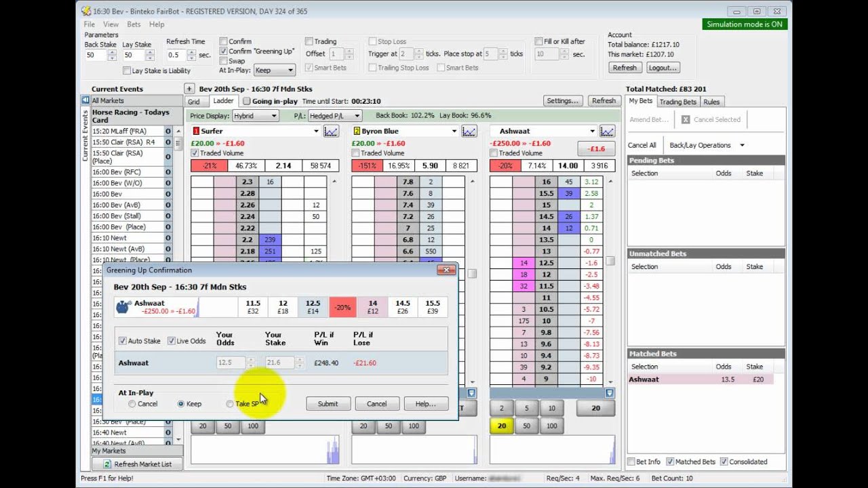Open Ashwaat price chart icon

point(607,131)
